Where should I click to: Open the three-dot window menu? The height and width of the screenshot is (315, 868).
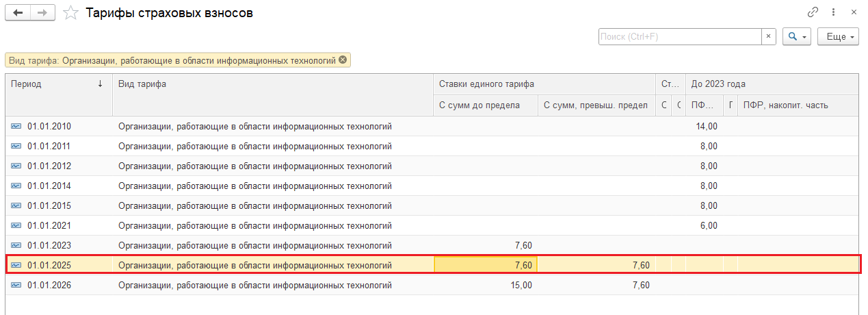tap(834, 12)
